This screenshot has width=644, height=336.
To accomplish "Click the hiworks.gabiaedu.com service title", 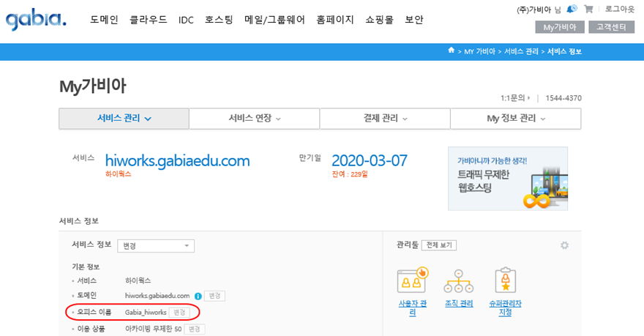I will 177,160.
